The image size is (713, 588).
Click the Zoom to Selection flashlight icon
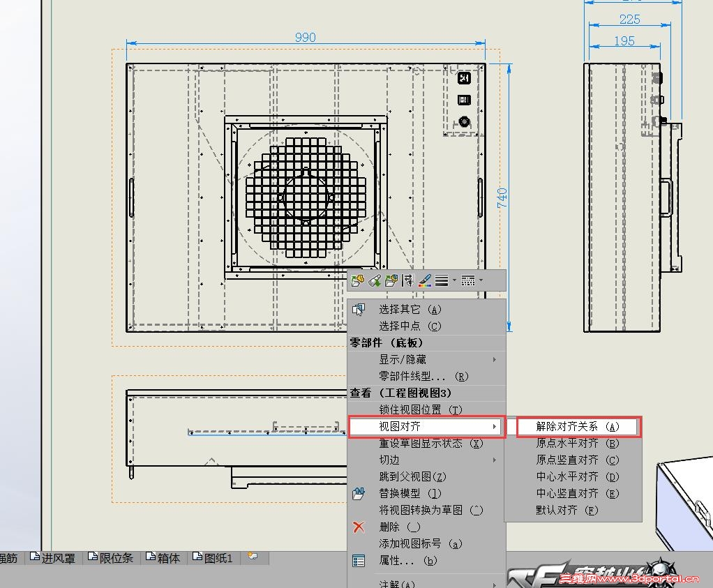(375, 280)
